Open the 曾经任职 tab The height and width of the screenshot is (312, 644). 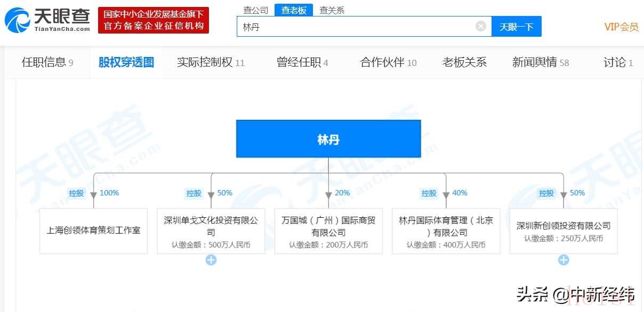[x=302, y=62]
